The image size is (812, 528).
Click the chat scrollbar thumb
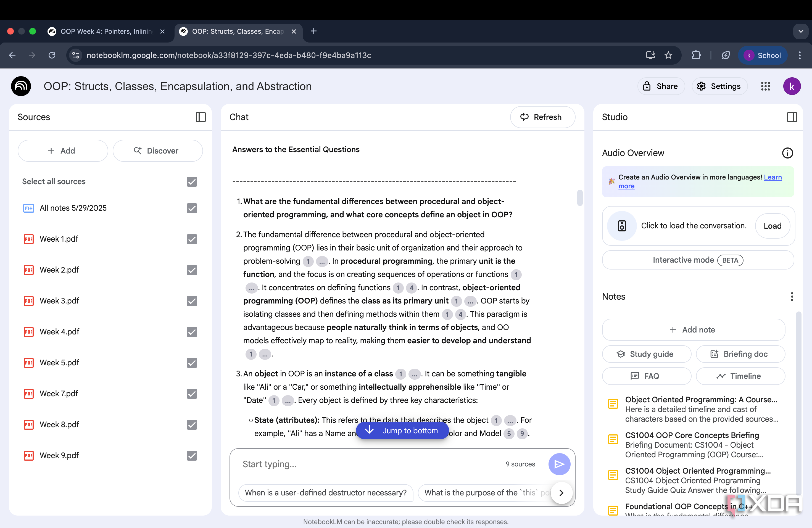coord(580,197)
